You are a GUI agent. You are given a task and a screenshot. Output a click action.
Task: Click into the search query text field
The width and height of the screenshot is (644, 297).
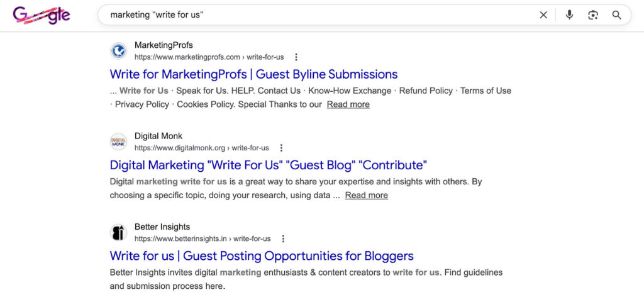[314, 15]
